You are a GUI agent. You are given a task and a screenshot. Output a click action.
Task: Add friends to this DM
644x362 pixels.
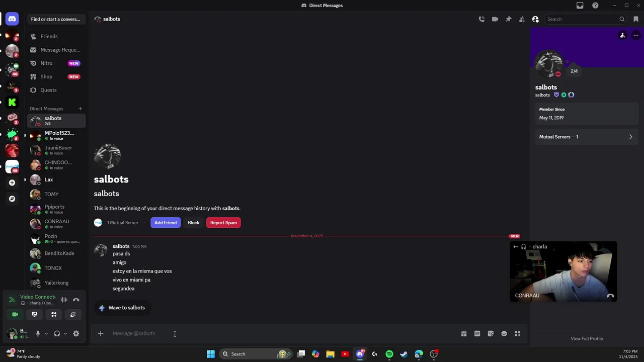pyautogui.click(x=522, y=19)
